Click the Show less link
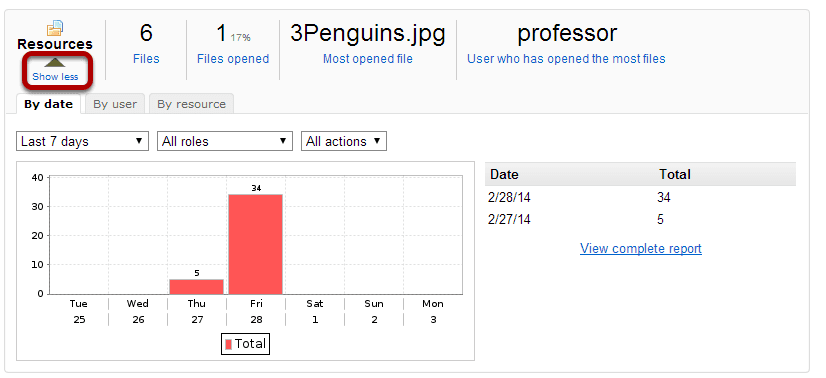 pyautogui.click(x=55, y=77)
